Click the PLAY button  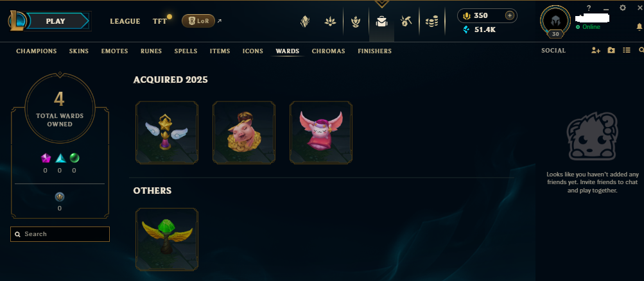click(55, 21)
